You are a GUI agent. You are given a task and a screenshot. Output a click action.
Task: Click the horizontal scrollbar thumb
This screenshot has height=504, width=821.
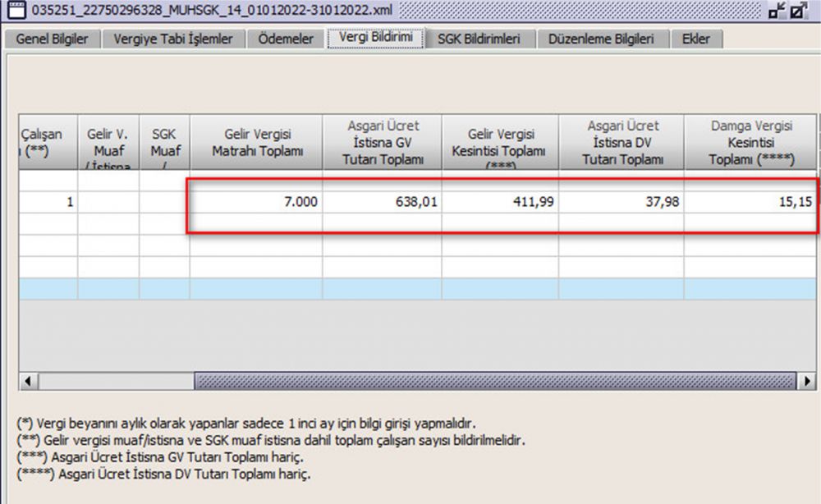494,382
